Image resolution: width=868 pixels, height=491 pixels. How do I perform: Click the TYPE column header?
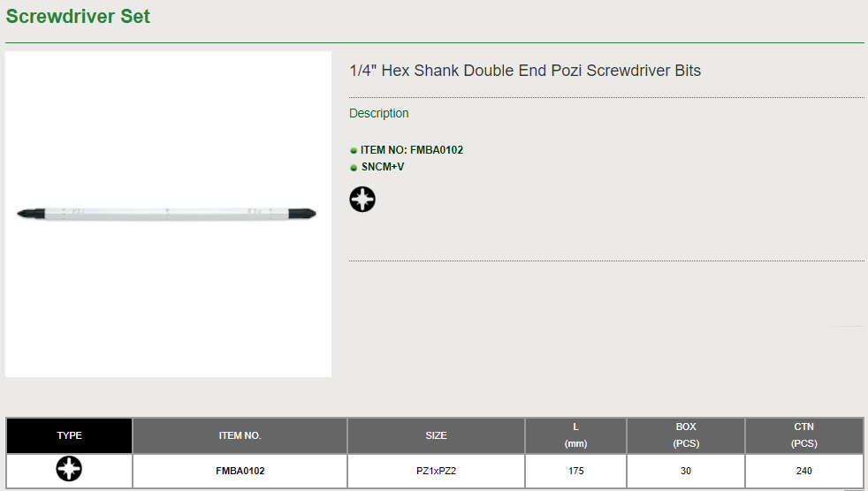(69, 435)
